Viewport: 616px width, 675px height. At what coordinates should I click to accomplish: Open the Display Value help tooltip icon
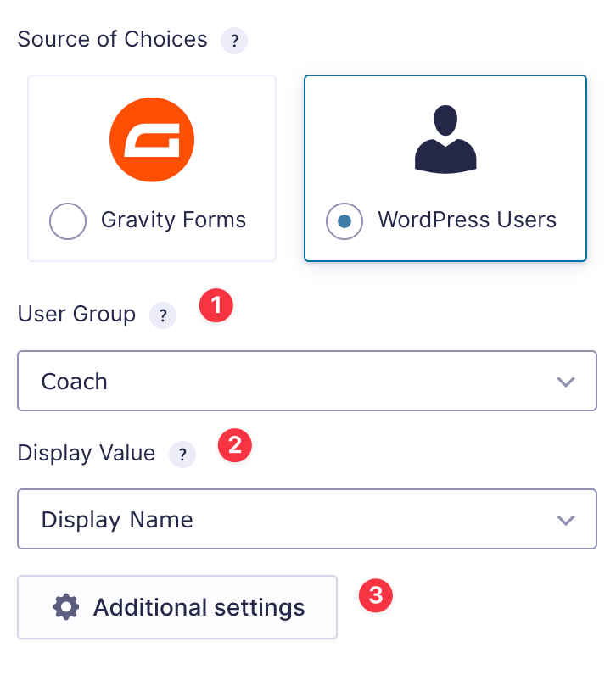[182, 455]
